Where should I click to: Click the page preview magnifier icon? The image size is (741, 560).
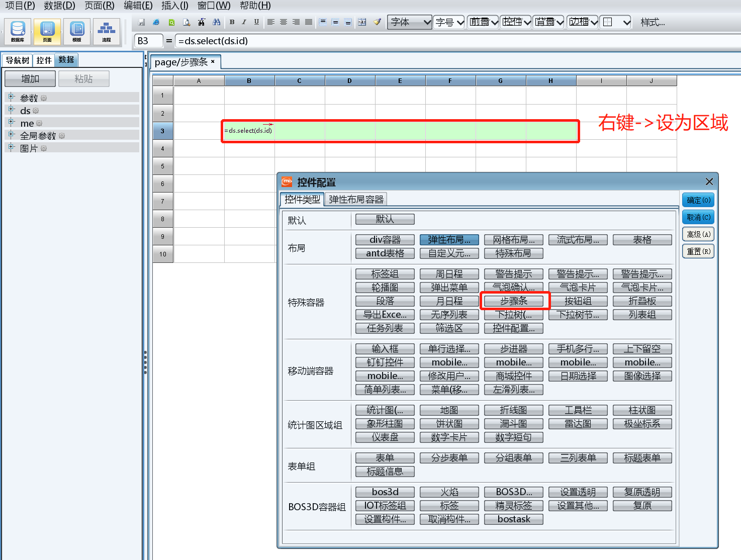187,22
